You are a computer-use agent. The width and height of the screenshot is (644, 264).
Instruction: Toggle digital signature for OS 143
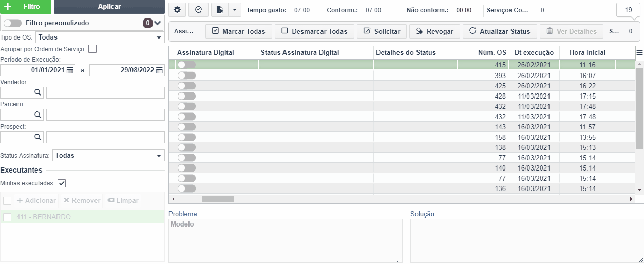[186, 127]
